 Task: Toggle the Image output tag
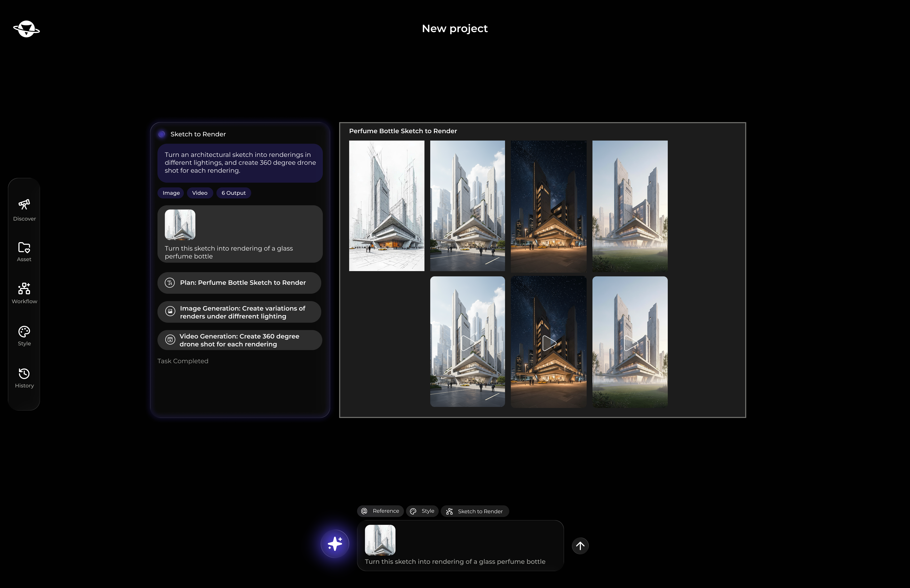170,193
